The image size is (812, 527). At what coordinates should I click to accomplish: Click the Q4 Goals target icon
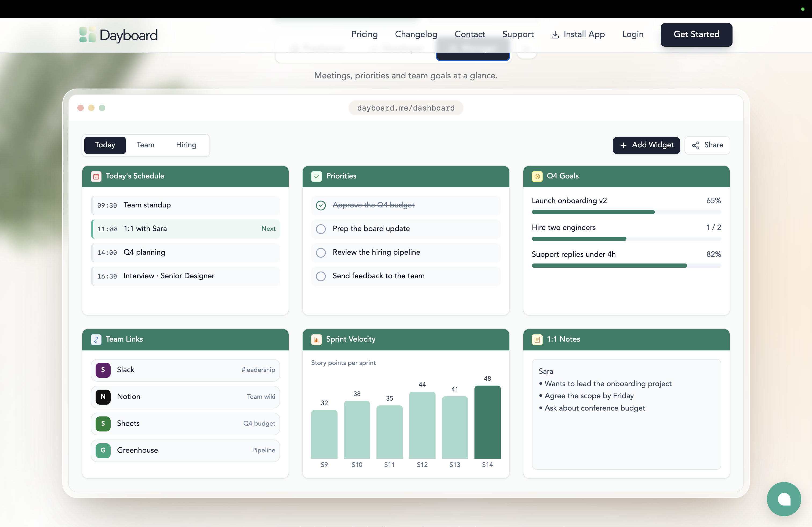[x=537, y=176]
